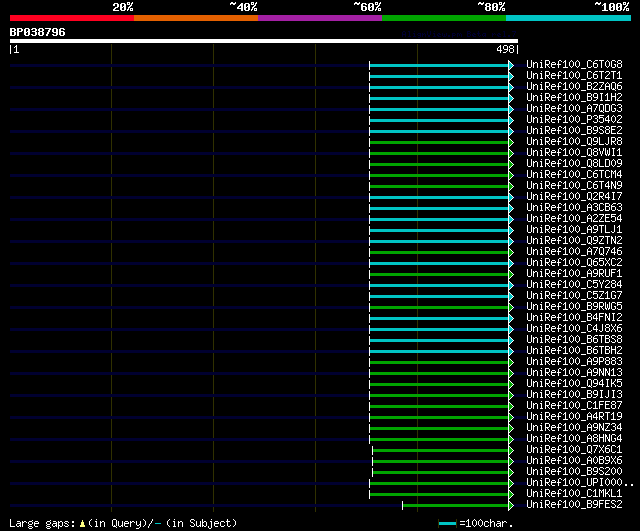Click the purple ~60% identity legend segment
Viewport: 640px width, 531px height.
[320, 18]
